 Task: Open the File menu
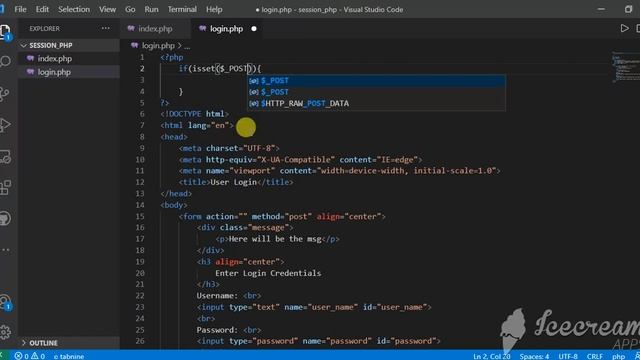click(20, 9)
